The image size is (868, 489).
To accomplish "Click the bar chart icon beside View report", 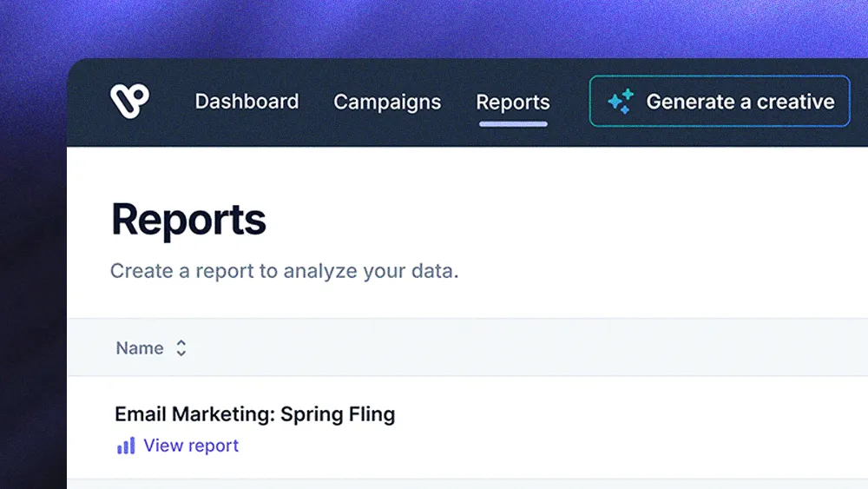I will (x=126, y=446).
